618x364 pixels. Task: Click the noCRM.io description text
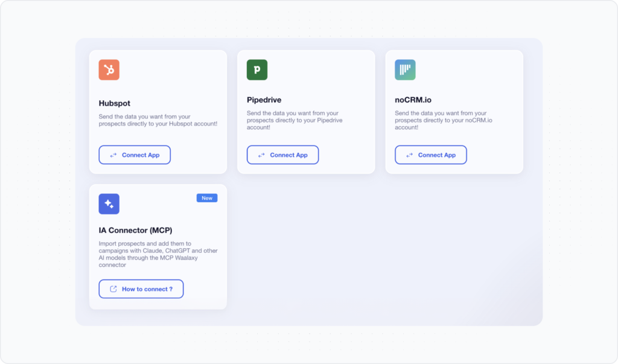coord(444,120)
